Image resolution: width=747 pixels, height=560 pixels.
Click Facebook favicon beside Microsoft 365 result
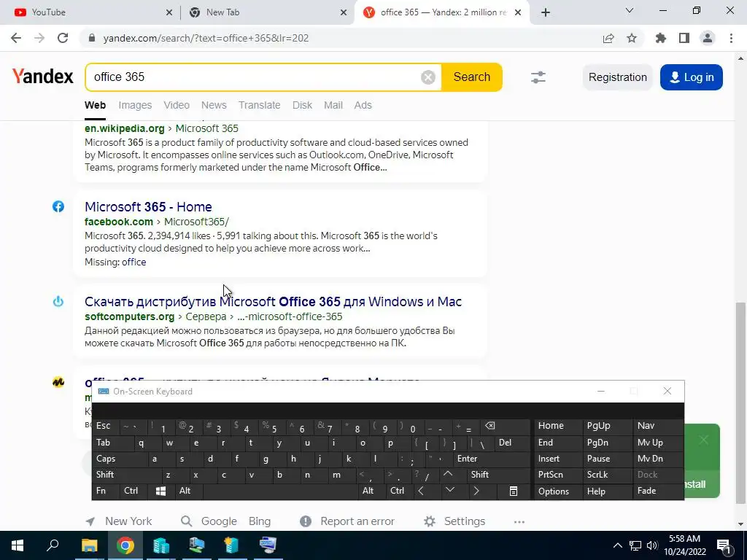[58, 206]
